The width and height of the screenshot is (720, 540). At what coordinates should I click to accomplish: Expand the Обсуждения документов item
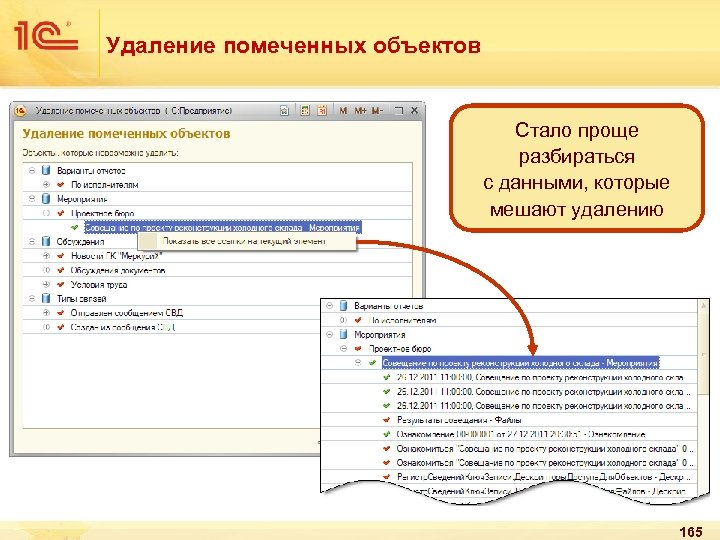coord(46,270)
